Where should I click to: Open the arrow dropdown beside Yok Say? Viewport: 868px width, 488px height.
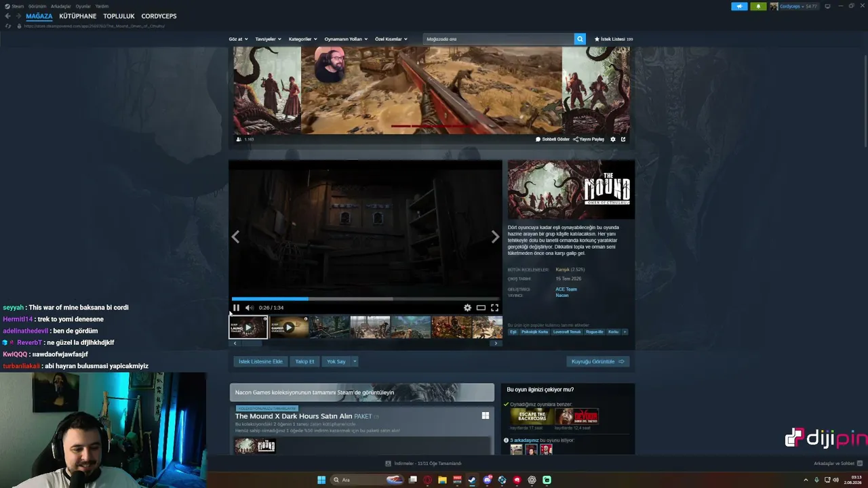click(354, 361)
